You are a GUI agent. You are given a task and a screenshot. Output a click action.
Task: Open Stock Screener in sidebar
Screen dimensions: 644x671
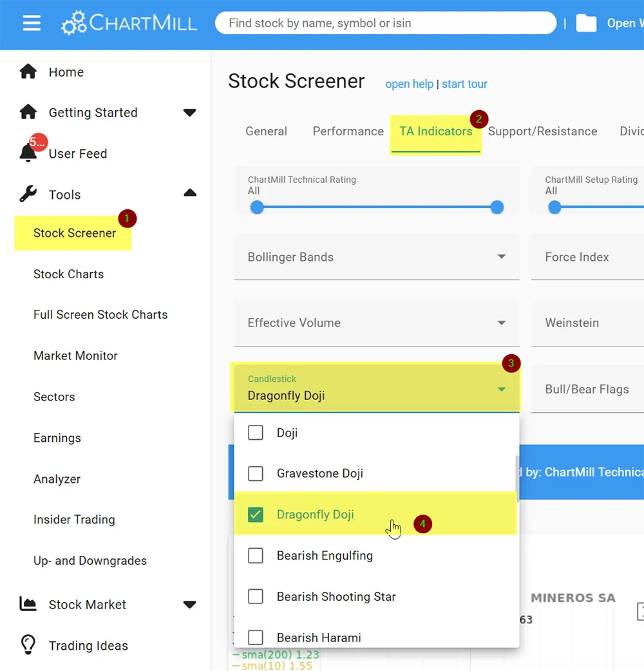click(x=75, y=233)
